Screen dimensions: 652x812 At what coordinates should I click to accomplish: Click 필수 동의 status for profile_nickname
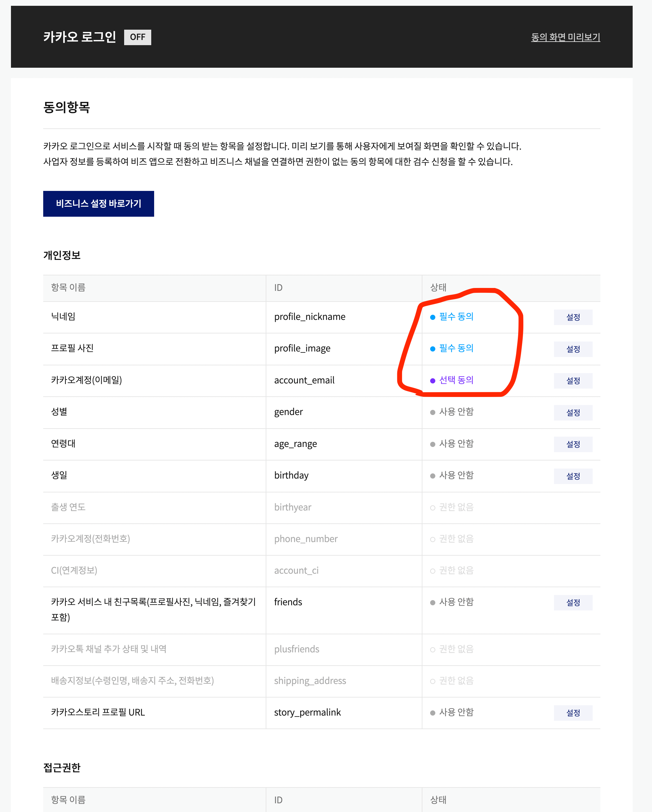[456, 316]
